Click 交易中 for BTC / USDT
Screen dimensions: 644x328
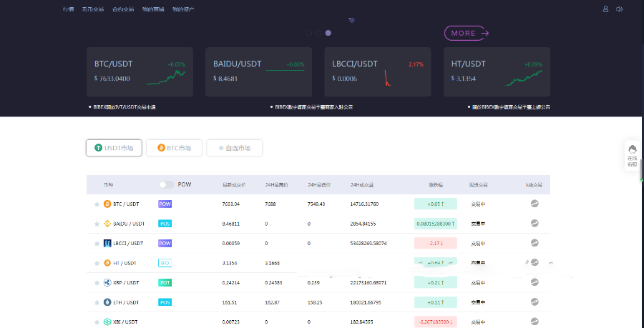(x=478, y=204)
